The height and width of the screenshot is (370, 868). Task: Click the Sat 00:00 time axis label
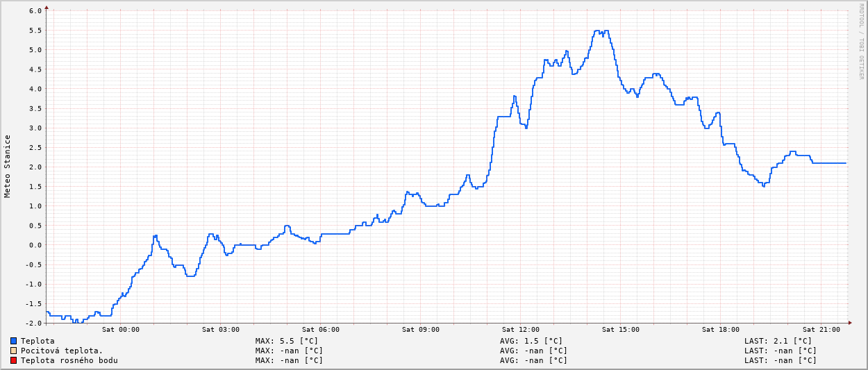[x=121, y=330]
